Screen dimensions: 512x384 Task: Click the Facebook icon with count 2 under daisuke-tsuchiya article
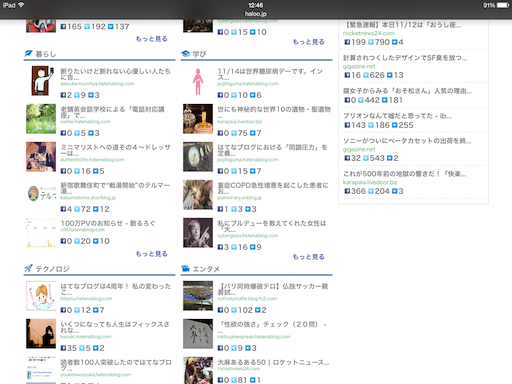[63, 95]
